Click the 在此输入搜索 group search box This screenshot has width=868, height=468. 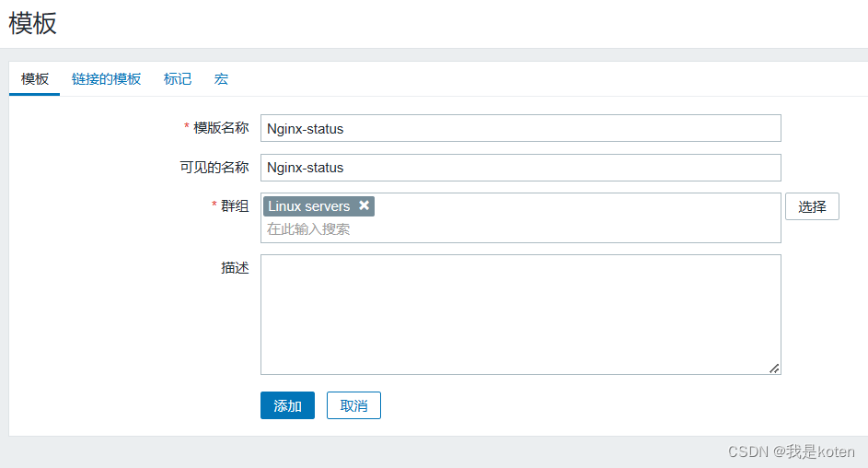520,228
